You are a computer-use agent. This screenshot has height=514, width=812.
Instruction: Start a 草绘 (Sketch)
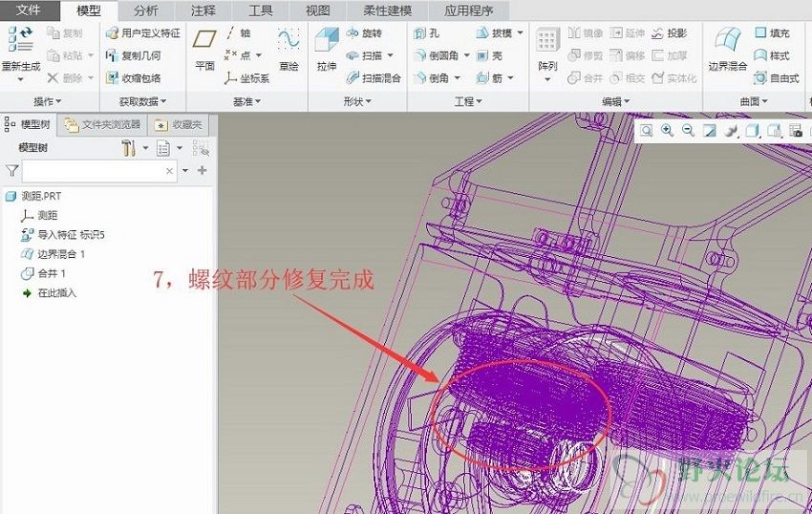pyautogui.click(x=288, y=50)
